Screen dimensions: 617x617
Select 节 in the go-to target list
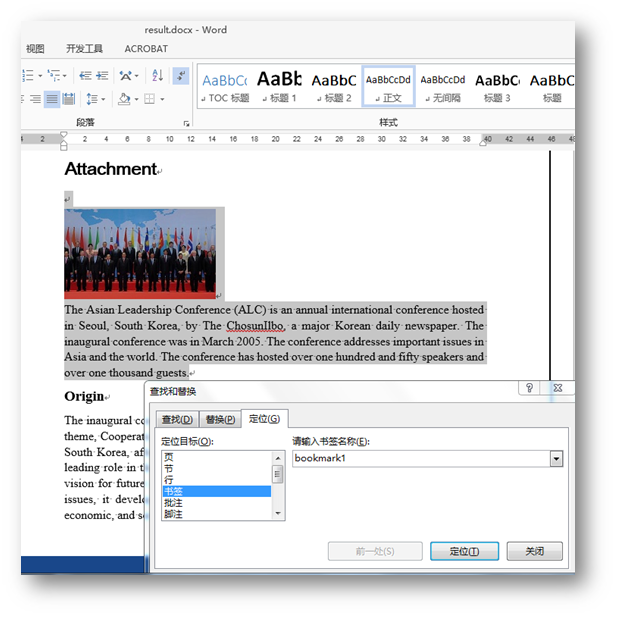point(216,469)
